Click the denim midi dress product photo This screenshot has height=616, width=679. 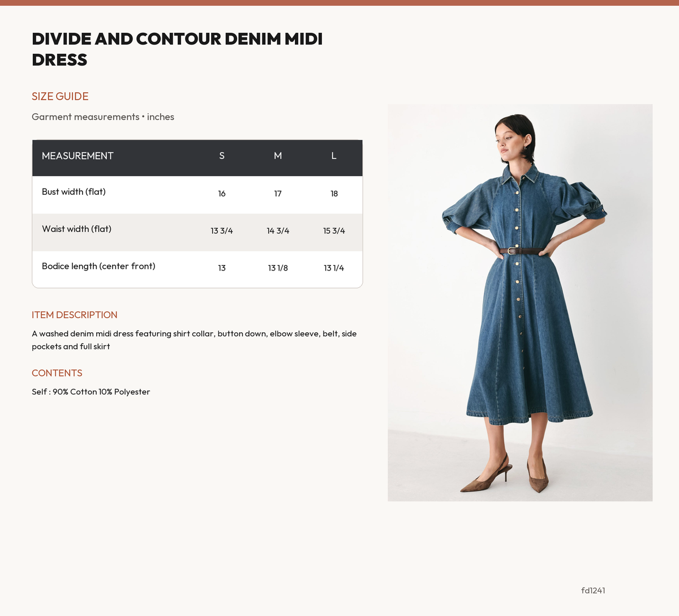pyautogui.click(x=520, y=302)
